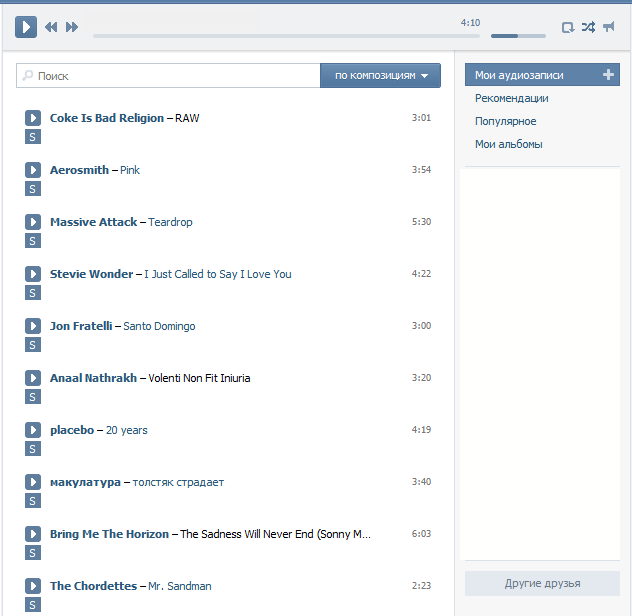This screenshot has width=632, height=616.
Task: Click the S icon under макулатура
Action: tap(33, 501)
